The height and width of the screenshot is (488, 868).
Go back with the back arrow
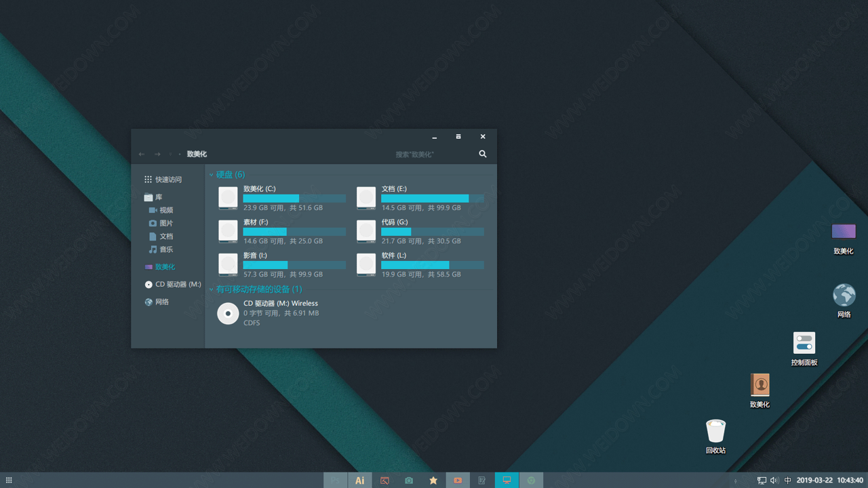[142, 155]
